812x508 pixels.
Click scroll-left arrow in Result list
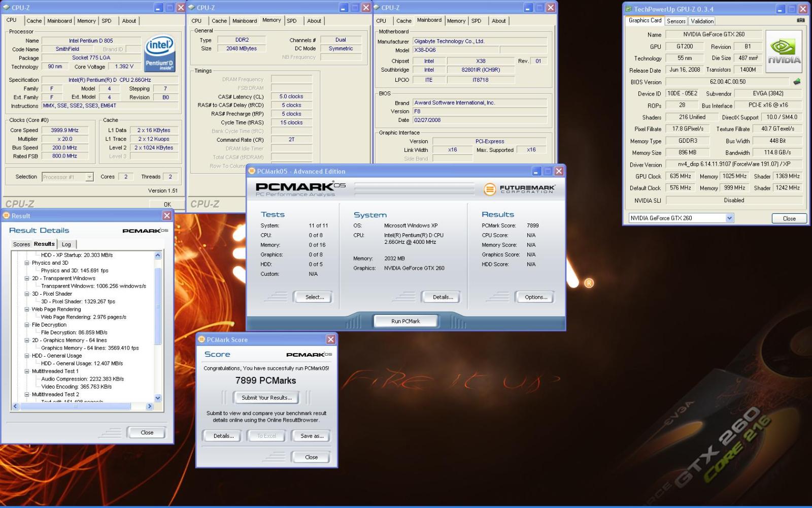pyautogui.click(x=15, y=406)
